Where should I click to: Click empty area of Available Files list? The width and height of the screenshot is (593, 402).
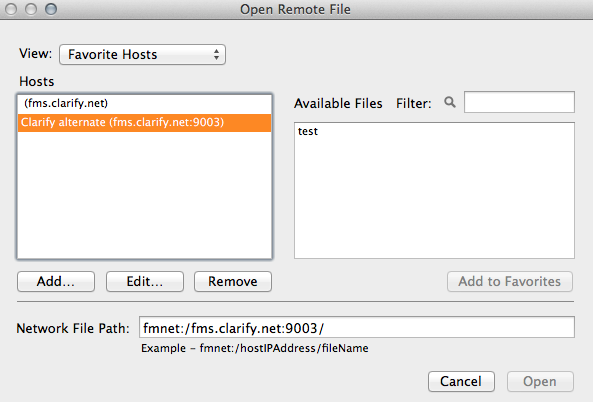pyautogui.click(x=434, y=199)
